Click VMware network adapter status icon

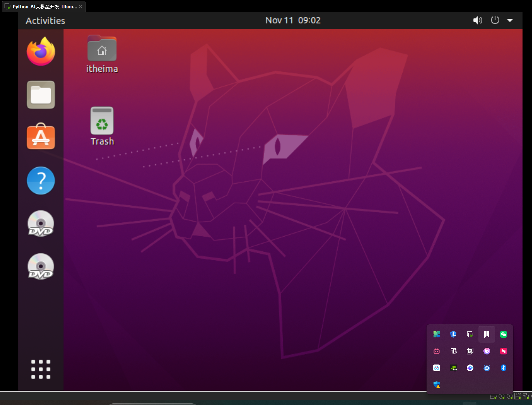[526, 396]
